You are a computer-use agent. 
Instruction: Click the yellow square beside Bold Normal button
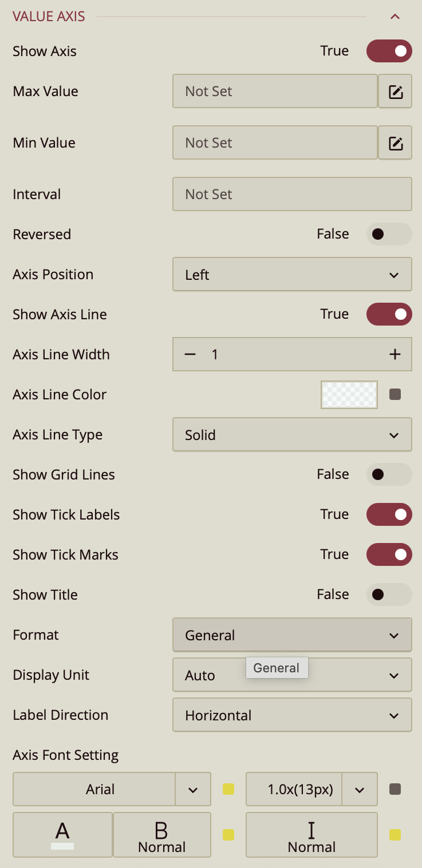pos(228,835)
